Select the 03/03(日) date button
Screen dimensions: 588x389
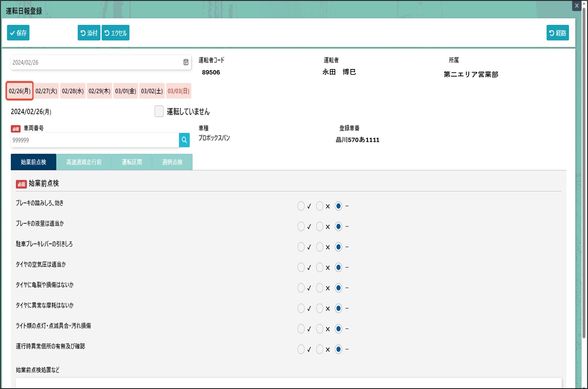178,91
